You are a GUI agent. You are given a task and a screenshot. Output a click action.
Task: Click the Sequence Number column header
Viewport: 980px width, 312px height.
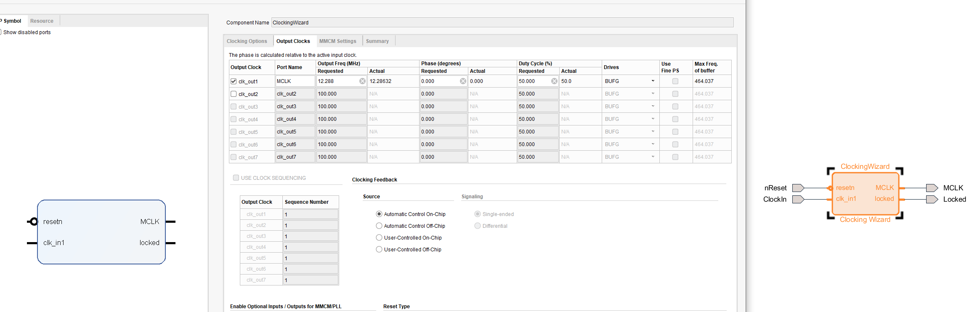pyautogui.click(x=307, y=202)
